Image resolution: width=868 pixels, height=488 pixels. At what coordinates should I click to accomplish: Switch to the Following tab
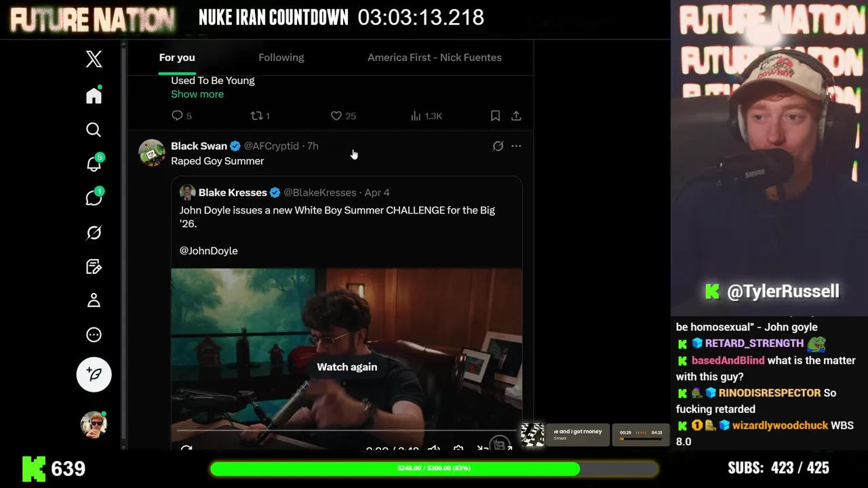(281, 58)
